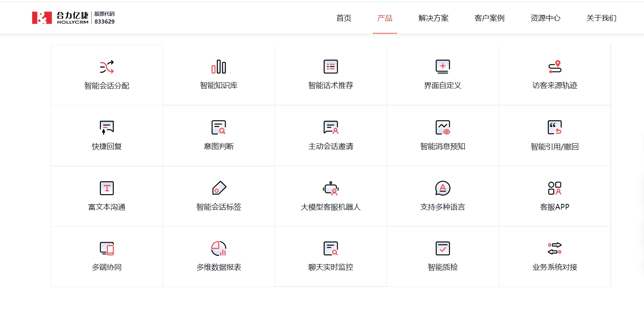Click the 智能质检 checkmark icon
Screen dimensions: 644x318
coord(443,248)
